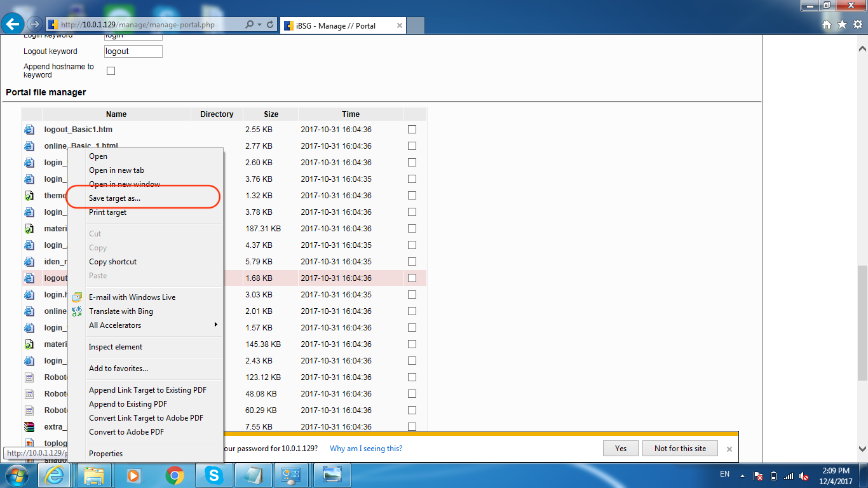Screen dimensions: 868x488
Task: Launch Windows Media Player from taskbar
Action: tap(133, 475)
